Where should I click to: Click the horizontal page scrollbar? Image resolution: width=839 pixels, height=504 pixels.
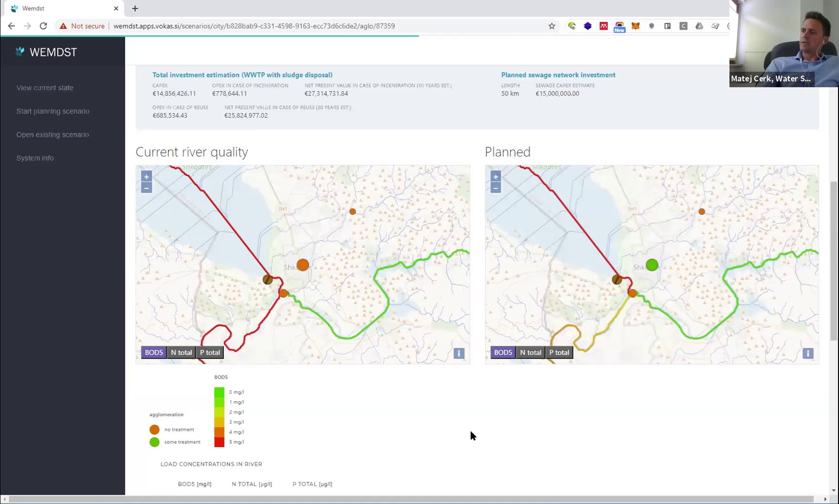tap(411, 499)
